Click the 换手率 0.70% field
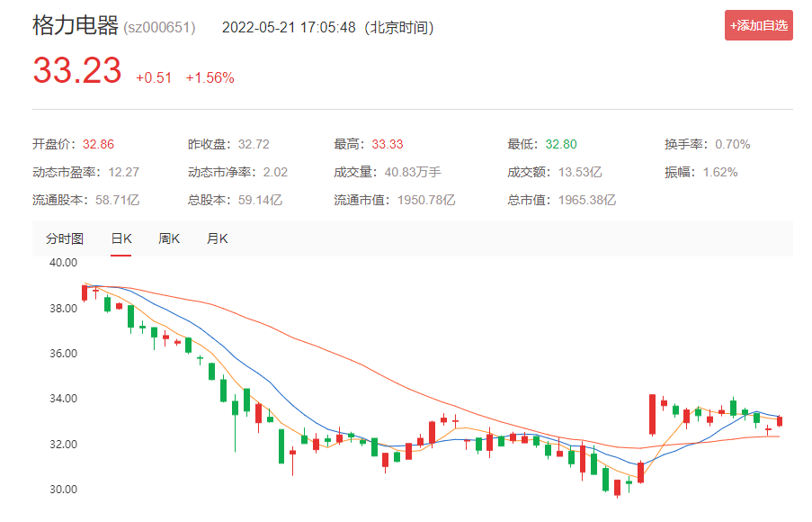This screenshot has height=522, width=812. coord(706,144)
